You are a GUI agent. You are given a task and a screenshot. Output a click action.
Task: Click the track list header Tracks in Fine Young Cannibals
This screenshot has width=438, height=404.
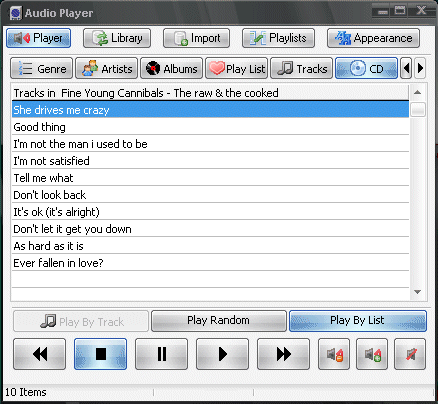(x=210, y=93)
